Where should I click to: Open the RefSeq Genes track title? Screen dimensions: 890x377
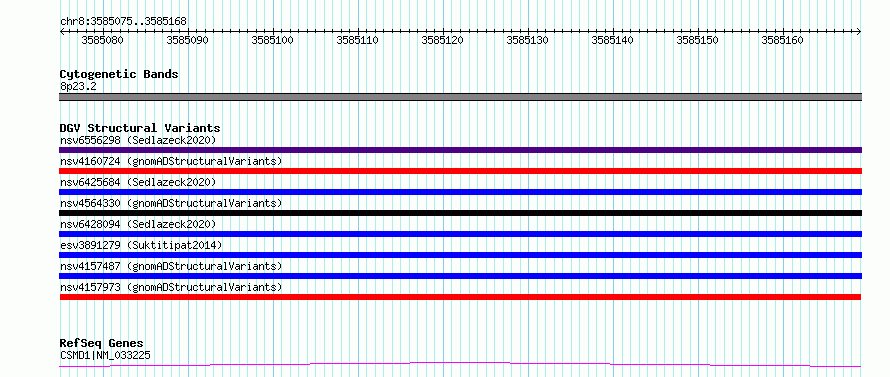[x=102, y=344]
